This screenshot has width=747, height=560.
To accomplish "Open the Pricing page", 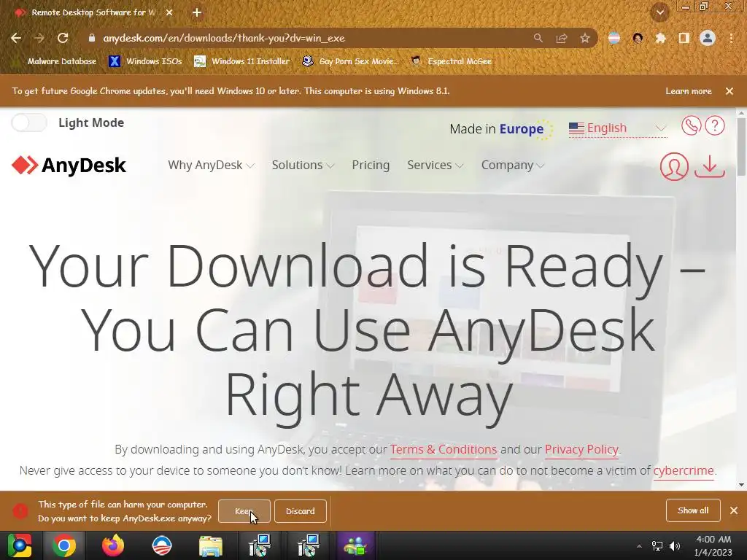I will coord(371,166).
